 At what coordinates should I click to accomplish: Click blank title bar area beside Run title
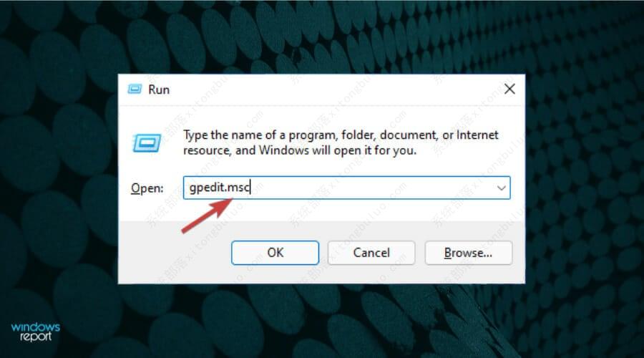click(328, 89)
